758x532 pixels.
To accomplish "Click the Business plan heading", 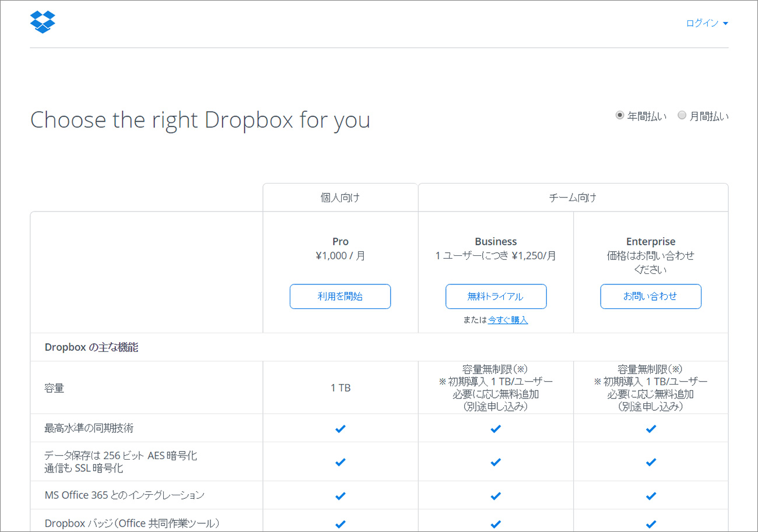I will tap(496, 241).
